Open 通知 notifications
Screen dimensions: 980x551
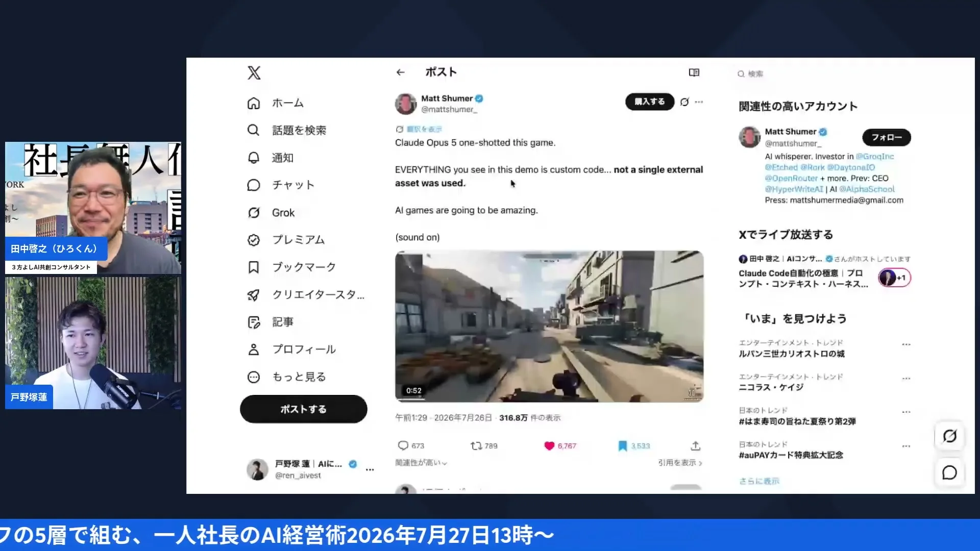coord(271,158)
